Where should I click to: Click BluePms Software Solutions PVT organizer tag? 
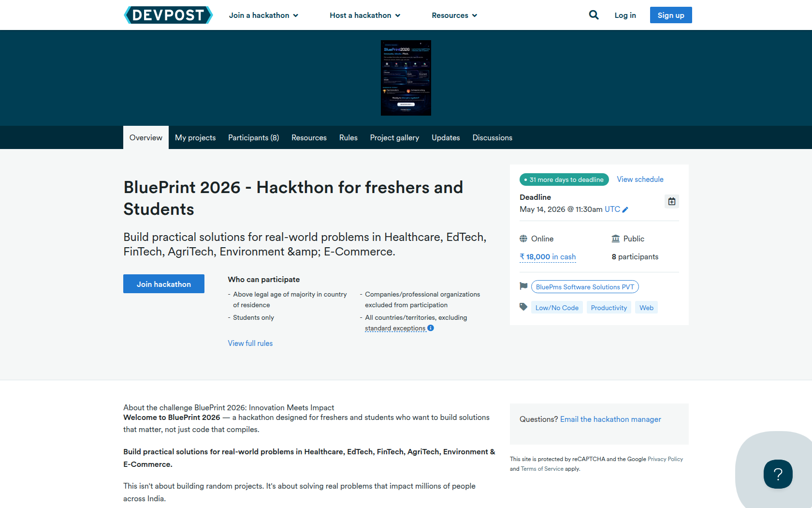(585, 287)
